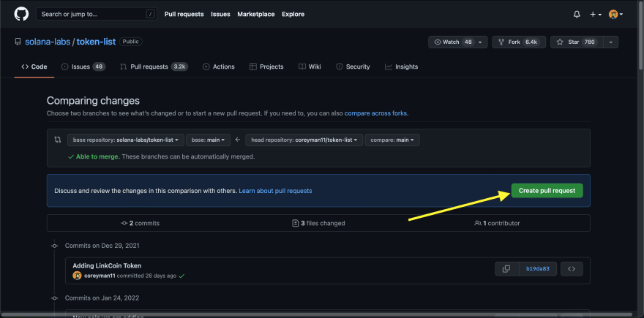Open the compare: main branch dropdown
644x318 pixels.
coord(392,140)
